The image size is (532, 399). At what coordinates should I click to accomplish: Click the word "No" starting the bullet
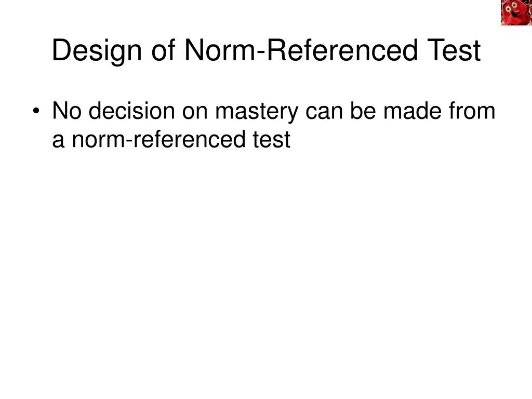click(67, 111)
